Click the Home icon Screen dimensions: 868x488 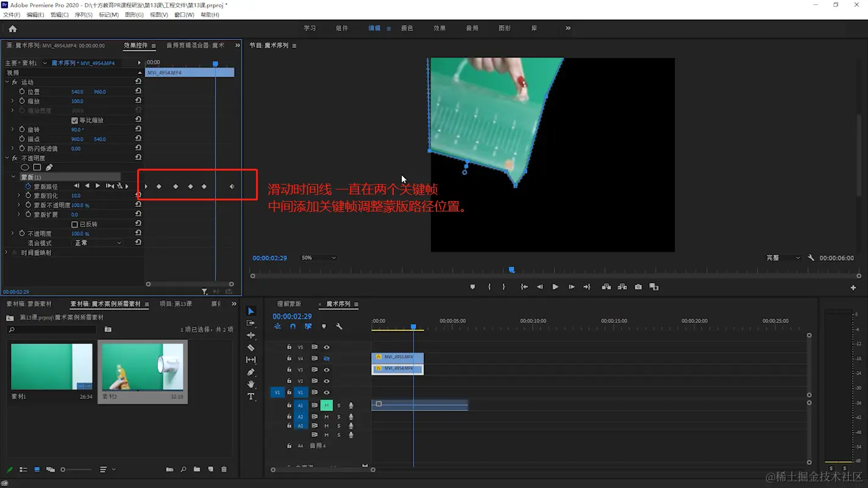coord(13,29)
